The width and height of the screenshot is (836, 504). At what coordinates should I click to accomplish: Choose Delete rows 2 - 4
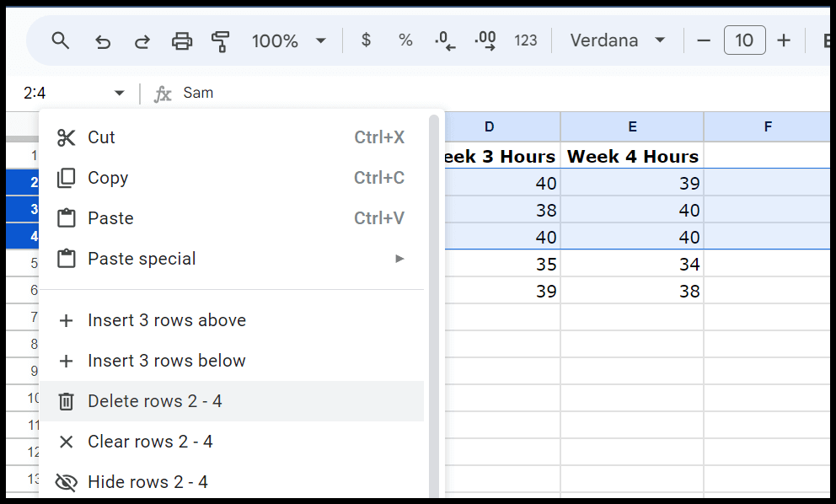click(155, 401)
